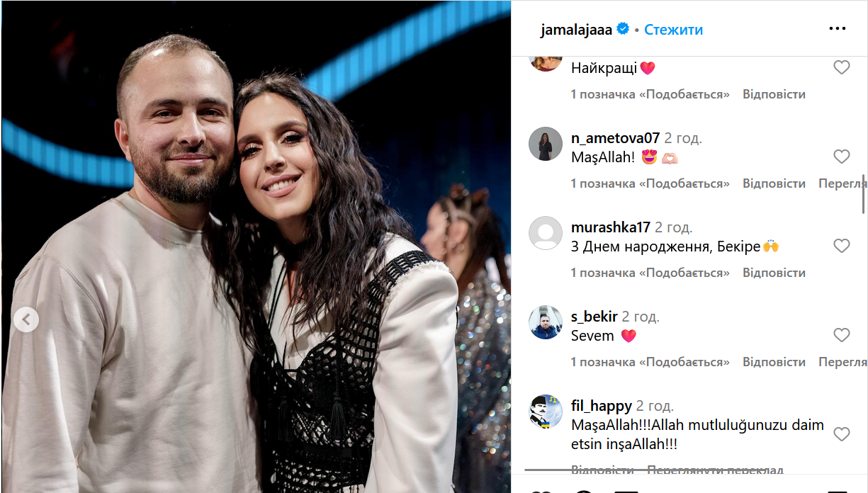View likes on n_ametova07's comment
Image resolution: width=868 pixels, height=493 pixels.
[650, 183]
